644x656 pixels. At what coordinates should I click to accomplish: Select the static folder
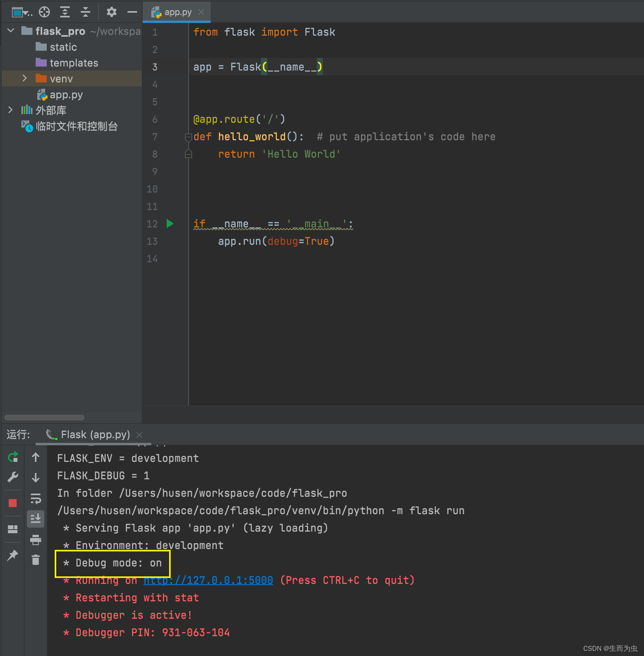56,47
